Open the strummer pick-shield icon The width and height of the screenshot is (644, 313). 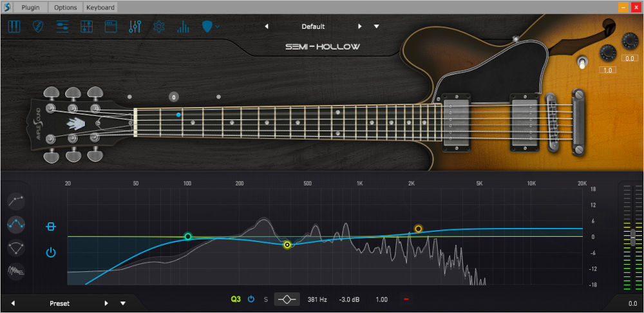pos(38,26)
